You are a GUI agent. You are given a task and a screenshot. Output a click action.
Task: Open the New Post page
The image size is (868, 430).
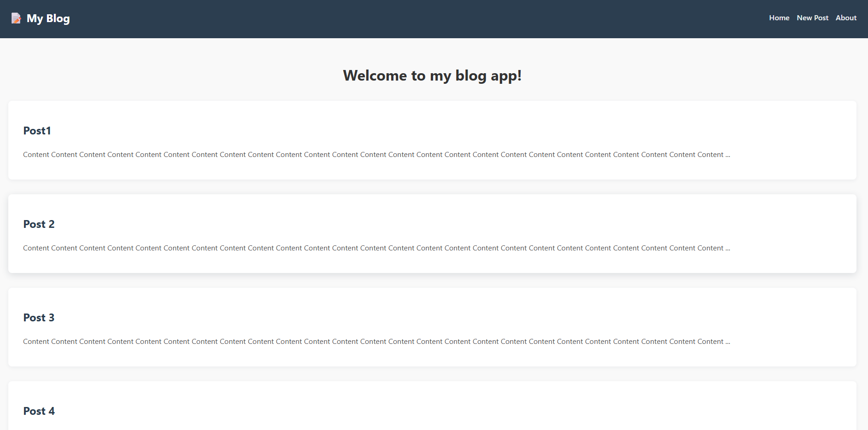(812, 18)
